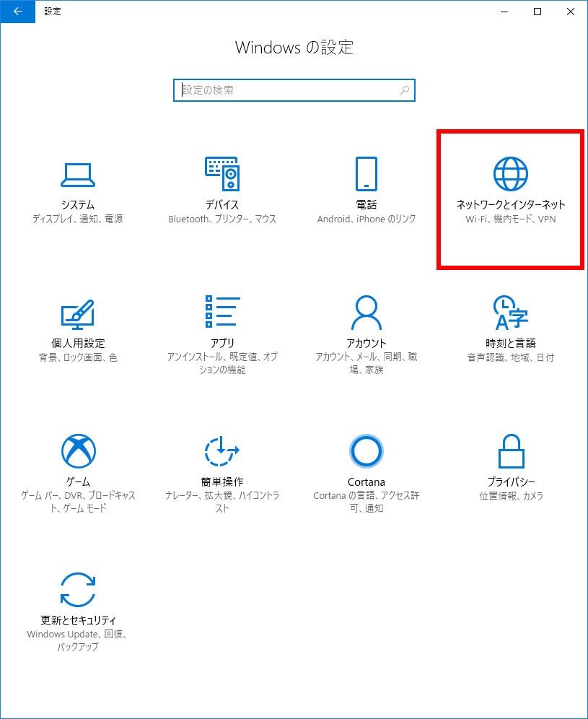Click the ナレーター、拡大鏡 description

point(222,502)
